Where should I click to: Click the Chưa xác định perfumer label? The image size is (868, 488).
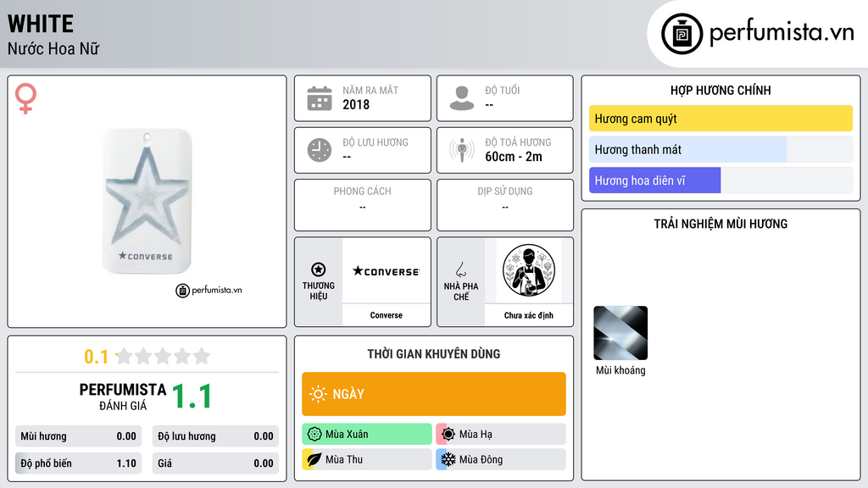coord(529,315)
